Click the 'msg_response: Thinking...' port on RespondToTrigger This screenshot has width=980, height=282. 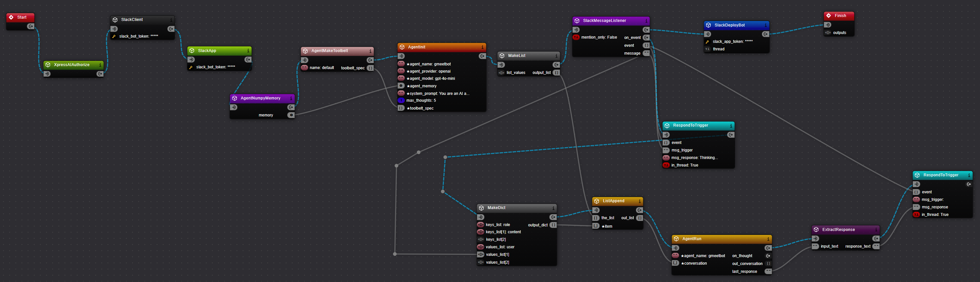click(666, 158)
